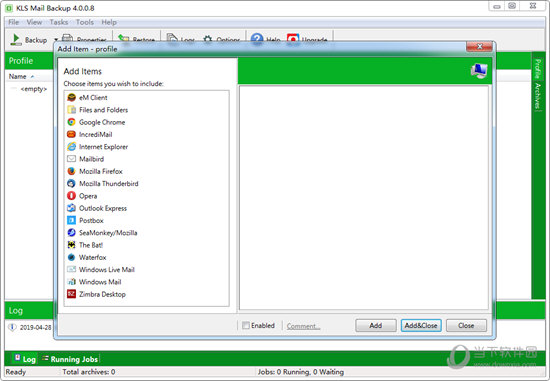Click the Files and Folders icon
This screenshot has height=381, width=550.
tap(72, 110)
